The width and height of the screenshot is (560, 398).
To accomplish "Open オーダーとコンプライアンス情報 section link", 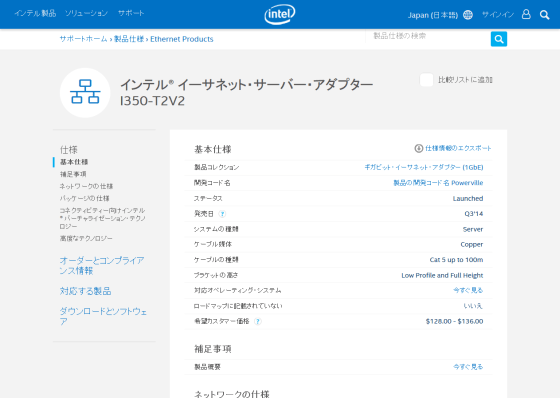I will click(102, 265).
